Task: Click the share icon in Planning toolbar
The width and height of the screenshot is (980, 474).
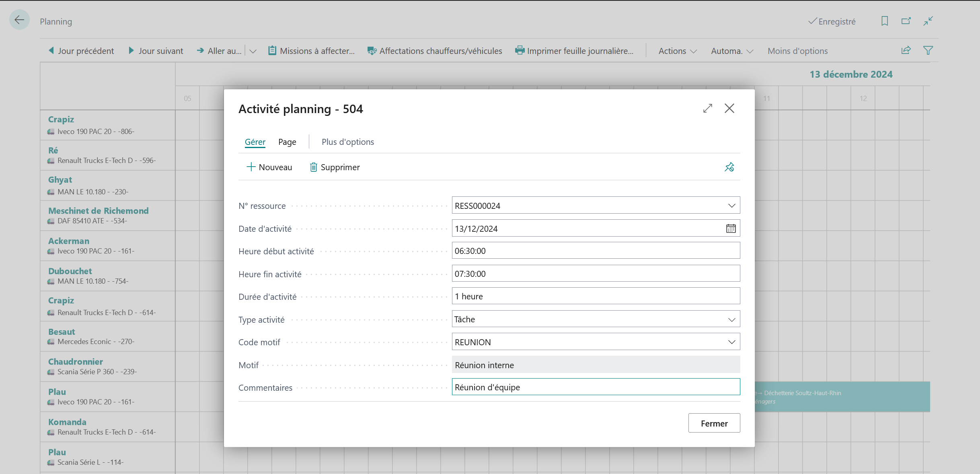Action: tap(906, 50)
